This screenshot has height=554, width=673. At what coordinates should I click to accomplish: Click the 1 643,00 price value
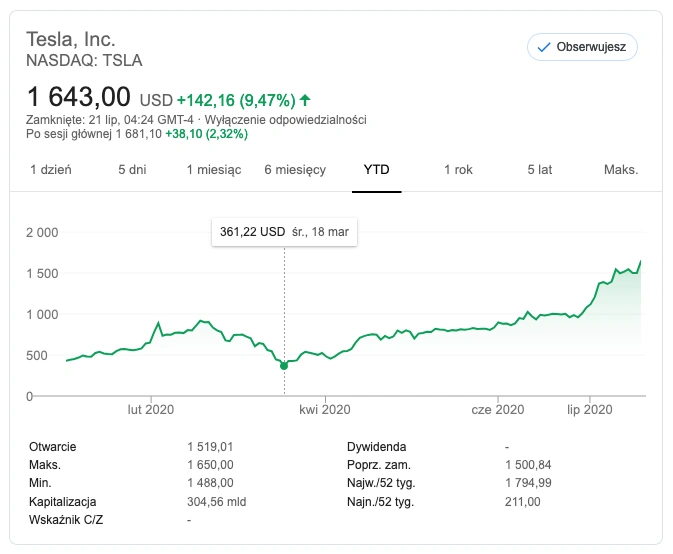[x=79, y=96]
